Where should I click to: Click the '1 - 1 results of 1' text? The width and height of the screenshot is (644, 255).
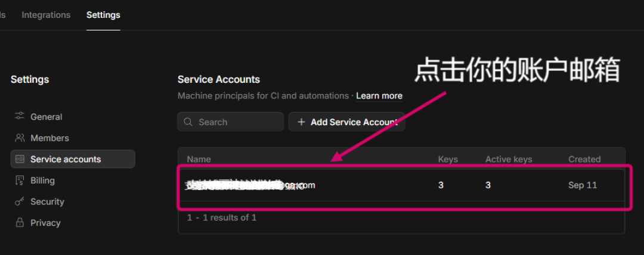[x=222, y=217]
